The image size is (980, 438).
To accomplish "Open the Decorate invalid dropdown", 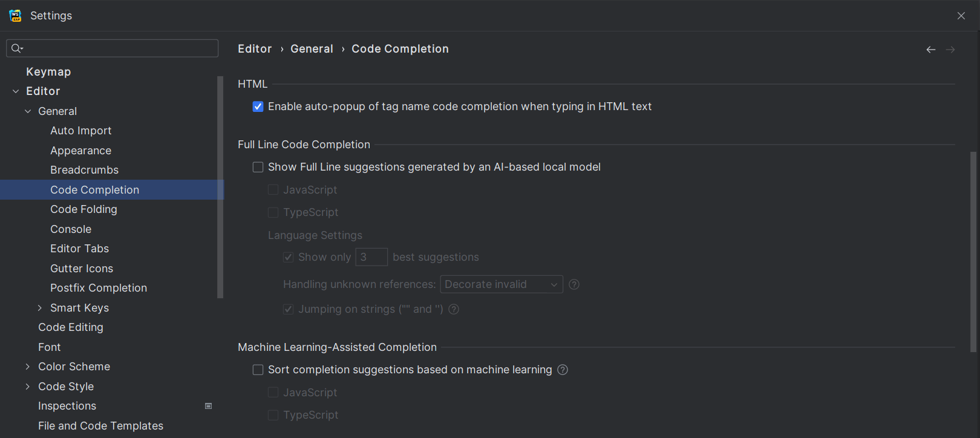I will [501, 284].
